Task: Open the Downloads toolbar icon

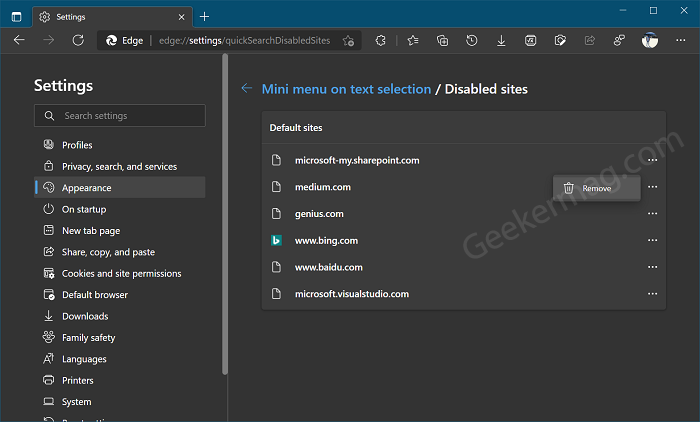Action: [501, 41]
